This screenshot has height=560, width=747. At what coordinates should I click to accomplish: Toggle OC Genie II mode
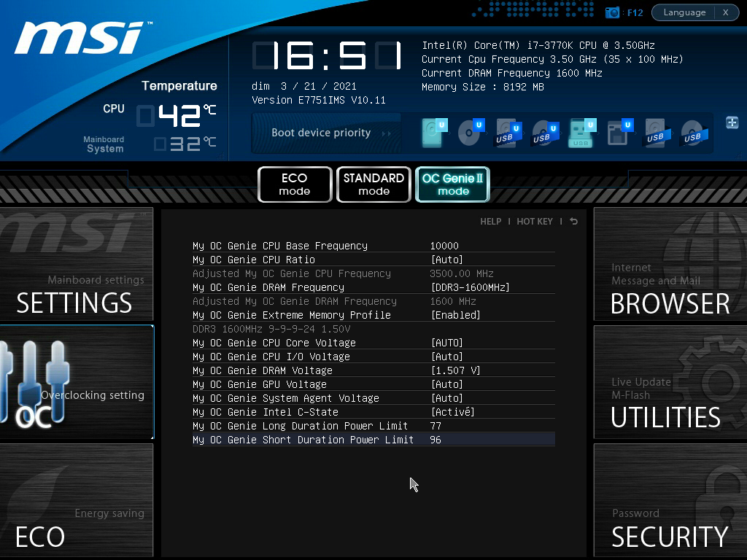coord(452,184)
